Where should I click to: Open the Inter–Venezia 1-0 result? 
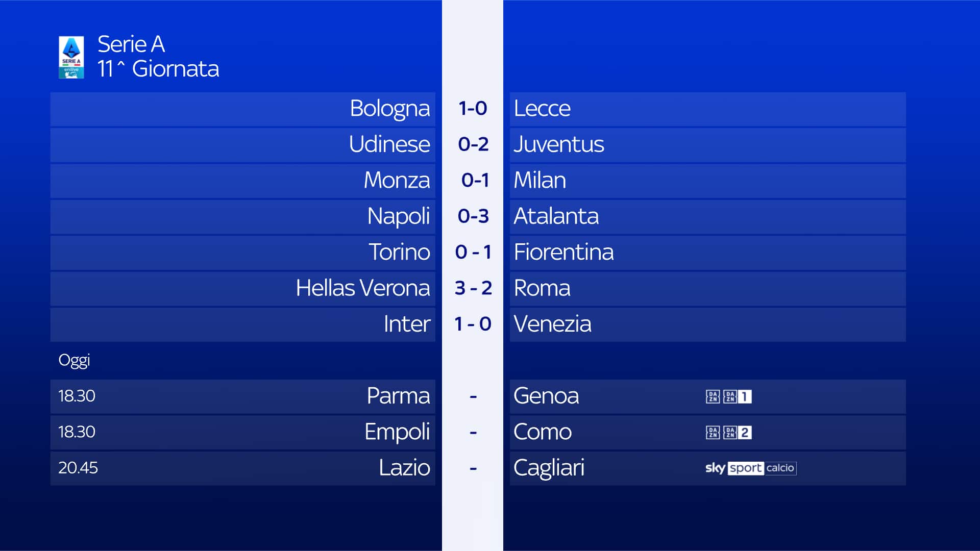pos(473,324)
